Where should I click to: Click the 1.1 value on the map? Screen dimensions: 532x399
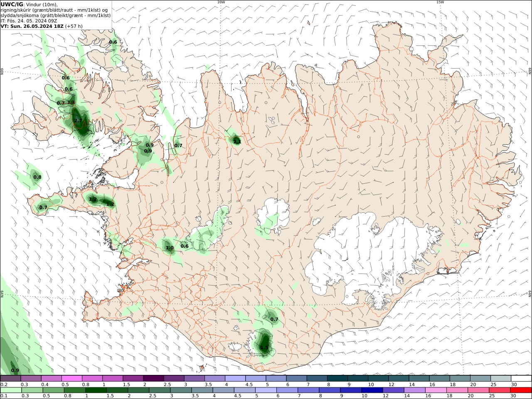pos(71,102)
